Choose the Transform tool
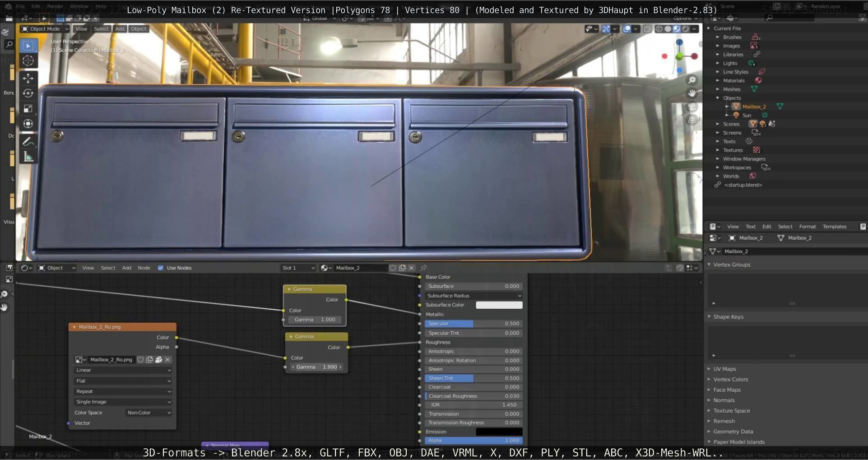The height and width of the screenshot is (460, 868). 28,124
